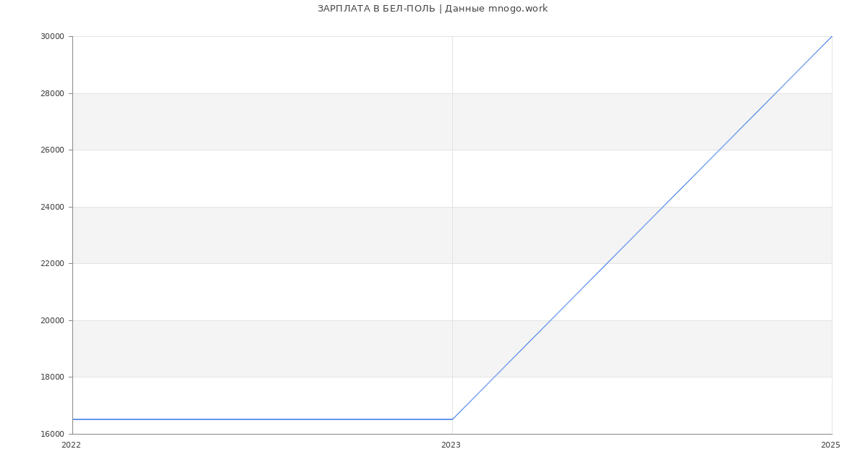Select the 28000 y-axis label
This screenshot has height=470, width=868.
(52, 93)
